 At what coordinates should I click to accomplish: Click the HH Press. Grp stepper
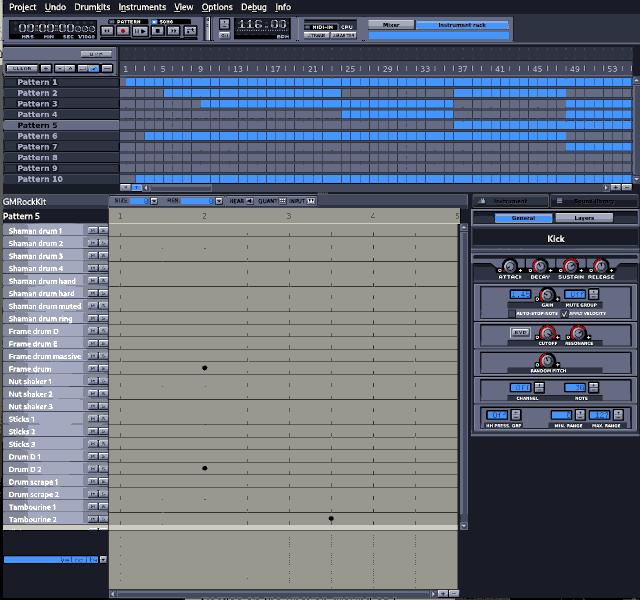coord(516,415)
